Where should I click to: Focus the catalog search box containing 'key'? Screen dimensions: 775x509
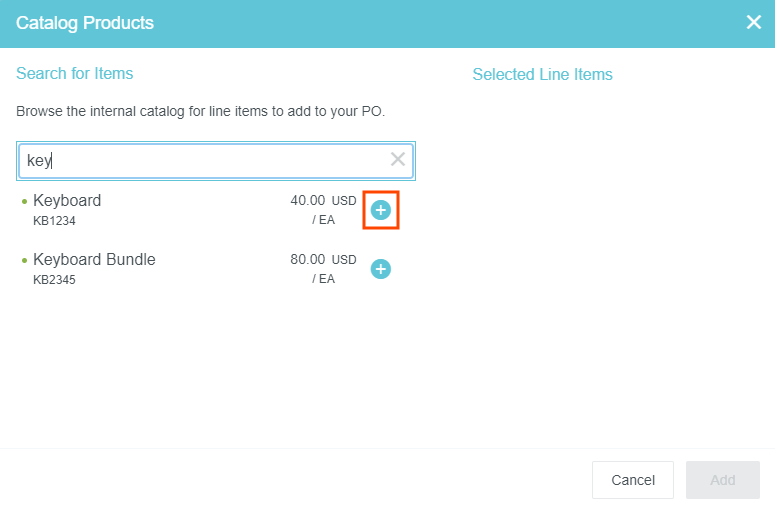[200, 160]
